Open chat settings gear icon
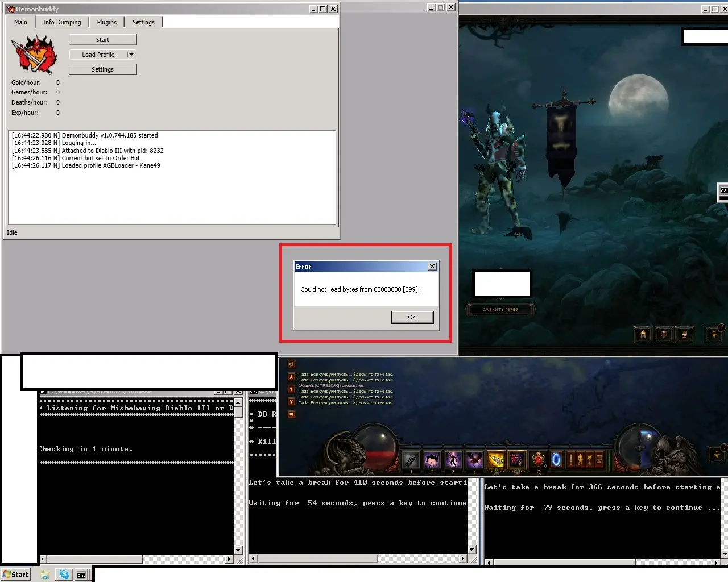Screen dimensions: 728x582 pyautogui.click(x=291, y=364)
